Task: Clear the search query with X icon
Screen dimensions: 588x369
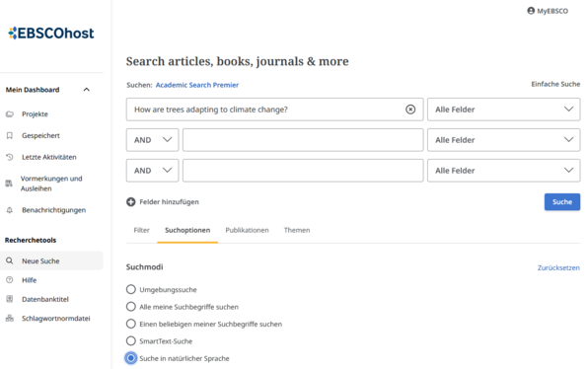Action: (x=410, y=110)
